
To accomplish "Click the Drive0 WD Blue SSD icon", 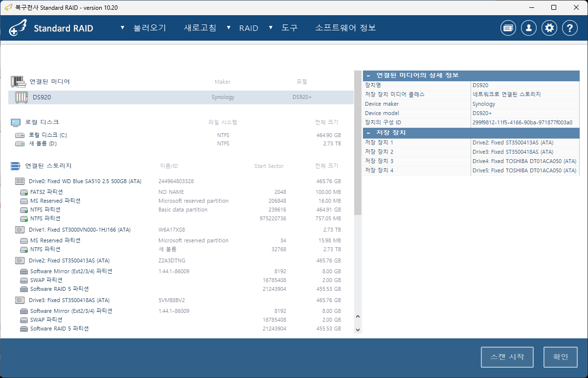I will point(20,181).
